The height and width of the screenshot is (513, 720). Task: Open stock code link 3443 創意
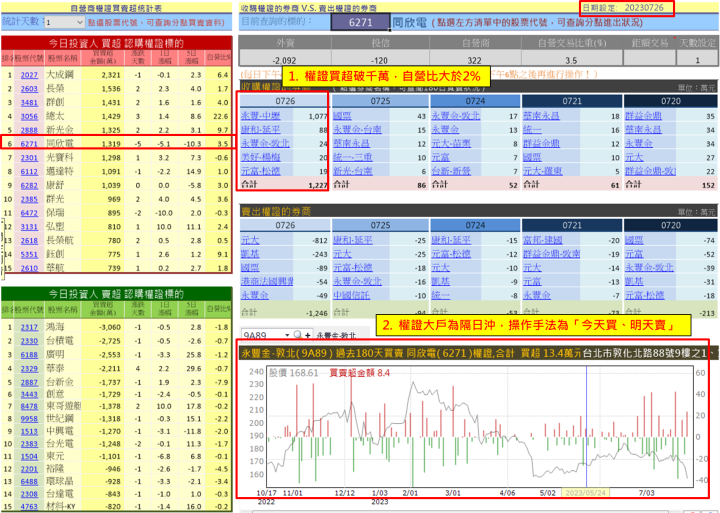(29, 394)
